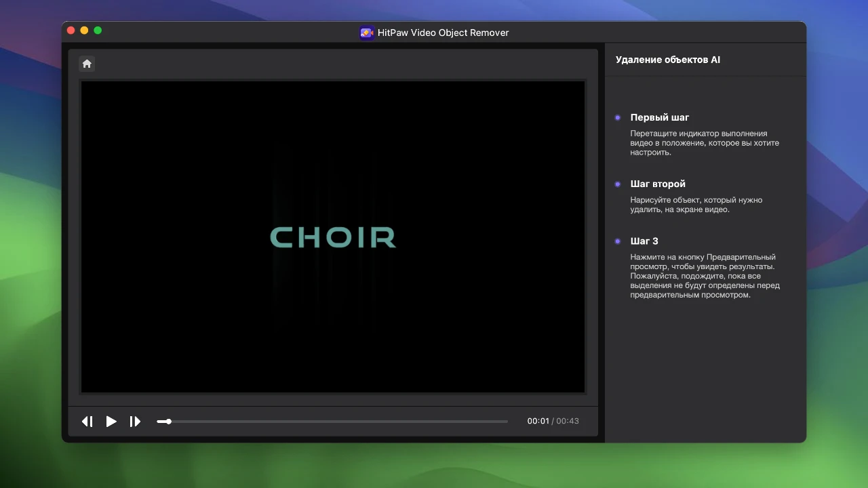This screenshot has height=488, width=868.
Task: Click the CHOIR text in the video preview
Action: point(333,237)
